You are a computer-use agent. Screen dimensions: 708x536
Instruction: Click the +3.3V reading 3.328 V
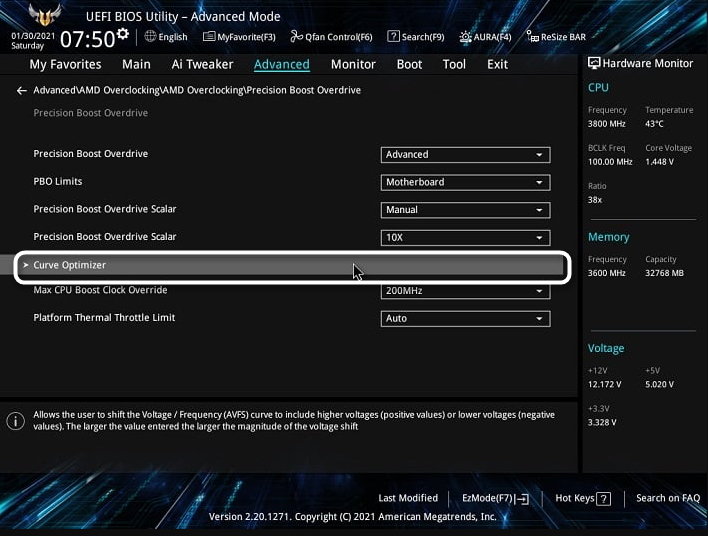pos(602,422)
